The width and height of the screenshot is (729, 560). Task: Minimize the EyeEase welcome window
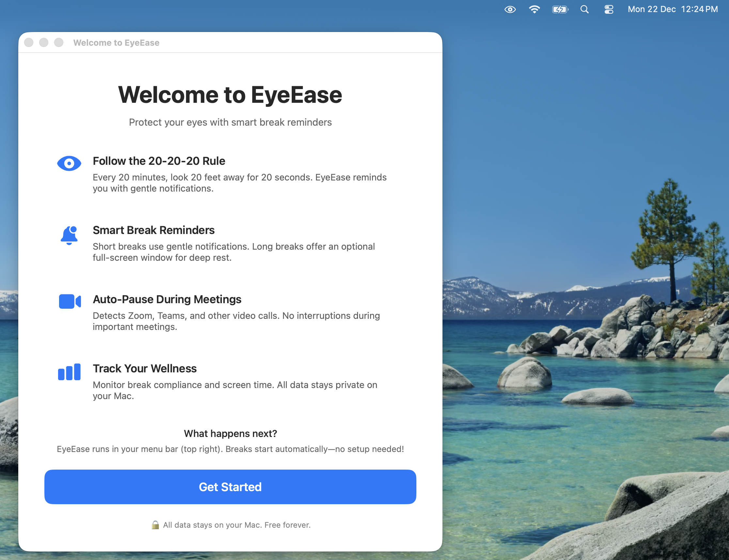[x=44, y=42]
